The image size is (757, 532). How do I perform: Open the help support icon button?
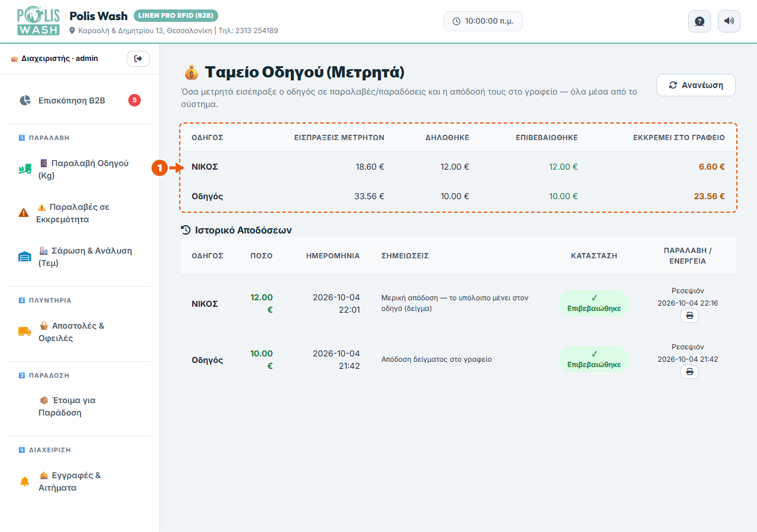[700, 21]
